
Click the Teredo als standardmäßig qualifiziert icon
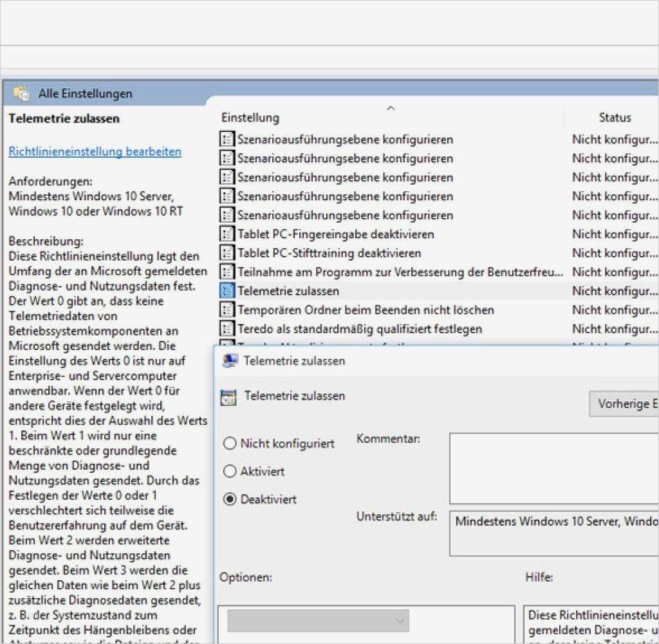227,328
